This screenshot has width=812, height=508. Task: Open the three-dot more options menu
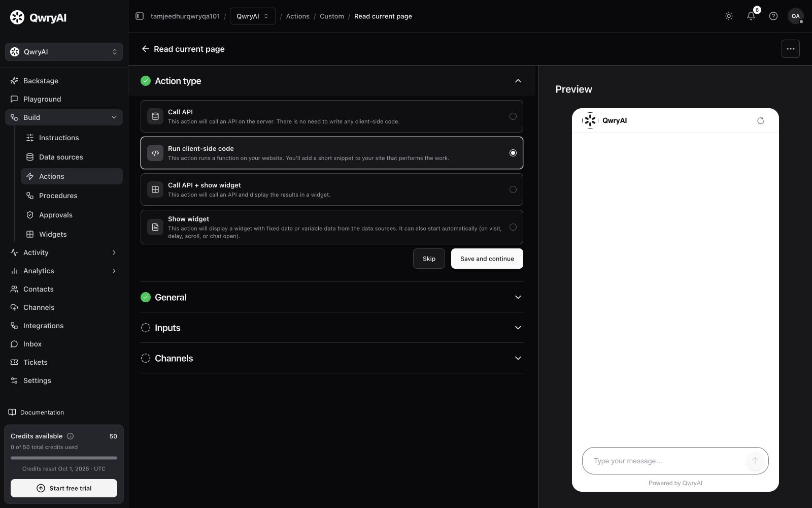tap(791, 49)
